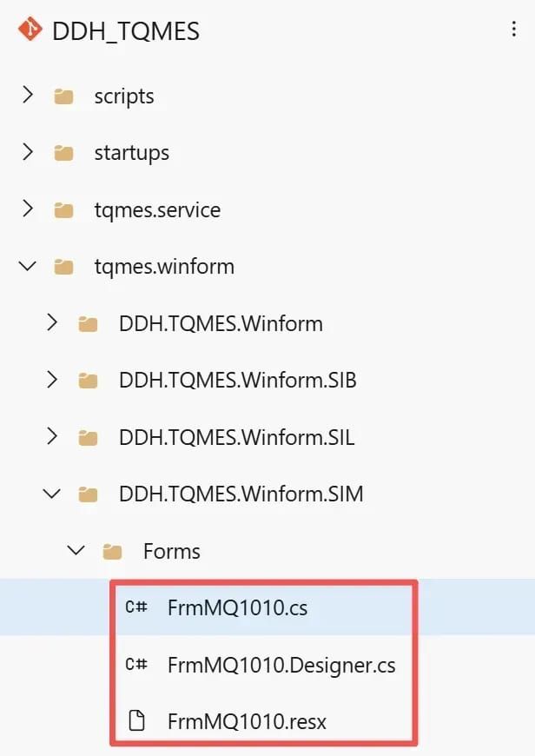This screenshot has height=756, width=535.
Task: Collapse the tqmes.winform folder chevron
Action: pos(28,266)
